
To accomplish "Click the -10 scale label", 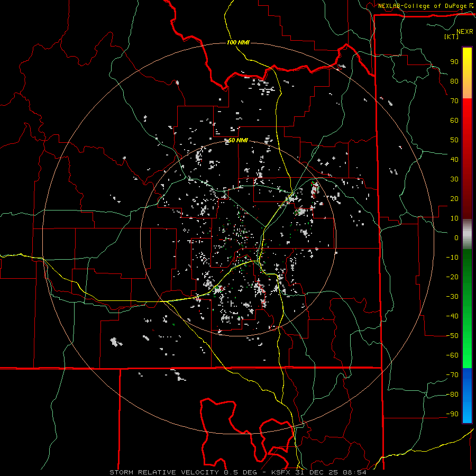I will [x=452, y=258].
